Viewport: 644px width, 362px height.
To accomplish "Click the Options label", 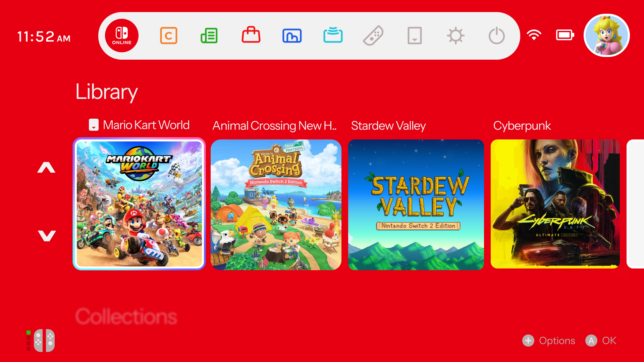I will pyautogui.click(x=557, y=341).
